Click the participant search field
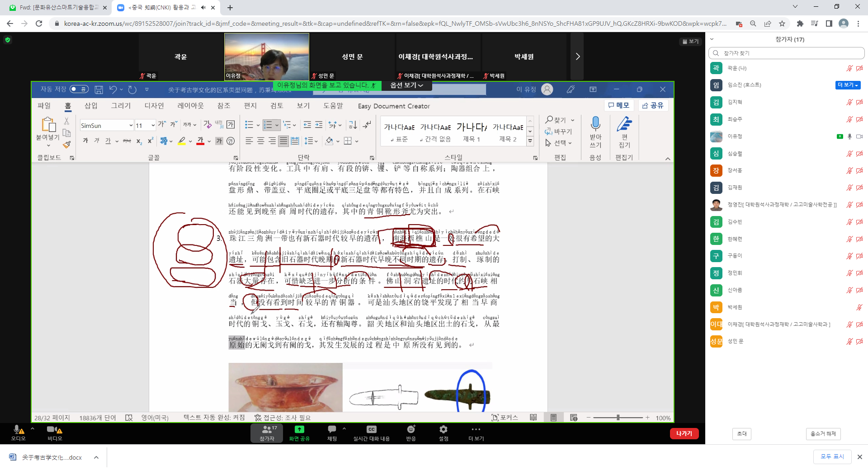Image resolution: width=868 pixels, height=470 pixels. click(x=787, y=53)
